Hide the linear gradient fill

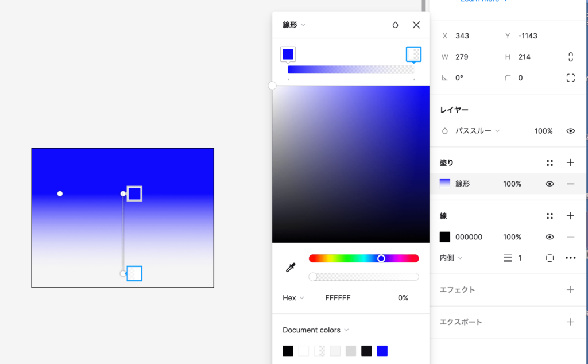tap(550, 184)
